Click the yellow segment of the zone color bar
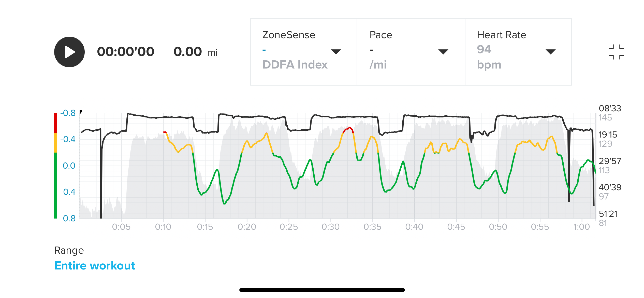 [x=56, y=143]
